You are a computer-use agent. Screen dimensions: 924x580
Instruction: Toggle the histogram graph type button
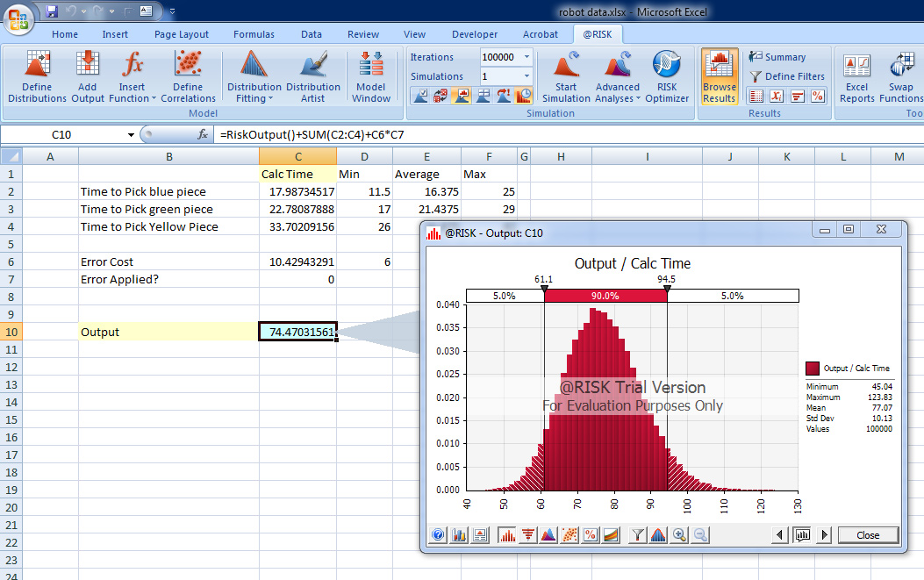coord(506,535)
